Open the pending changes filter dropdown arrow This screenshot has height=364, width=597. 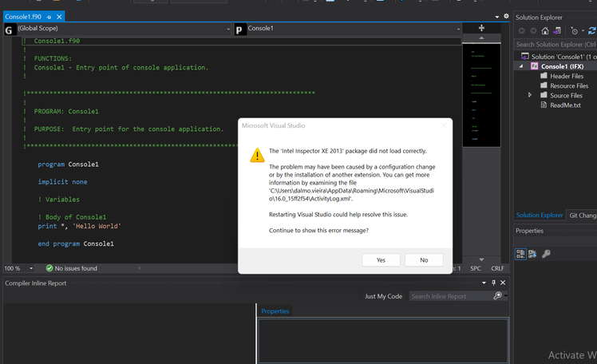click(583, 31)
